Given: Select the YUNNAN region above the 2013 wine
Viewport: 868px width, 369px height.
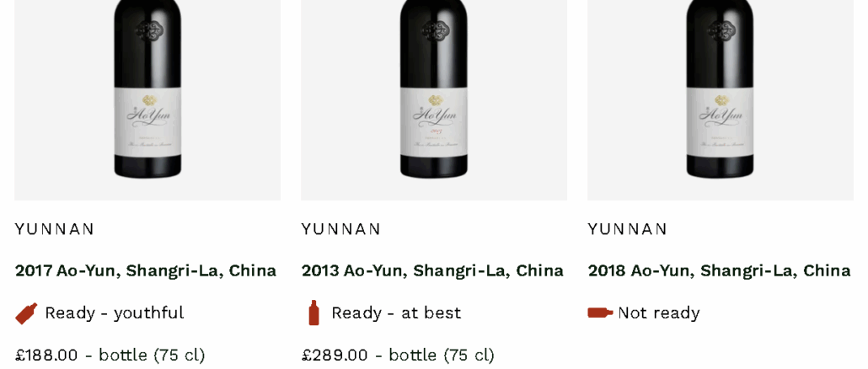Looking at the screenshot, I should (341, 229).
